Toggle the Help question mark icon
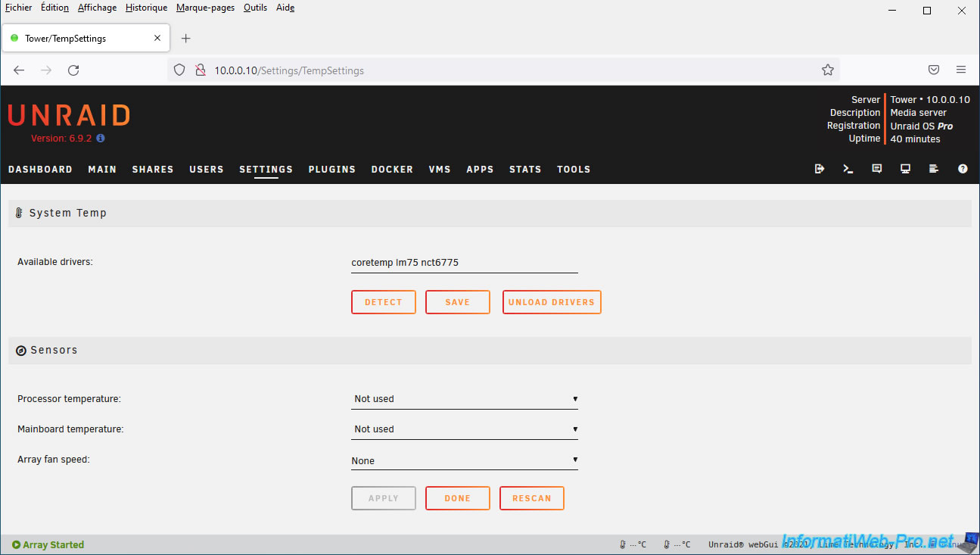The height and width of the screenshot is (555, 980). coord(963,169)
